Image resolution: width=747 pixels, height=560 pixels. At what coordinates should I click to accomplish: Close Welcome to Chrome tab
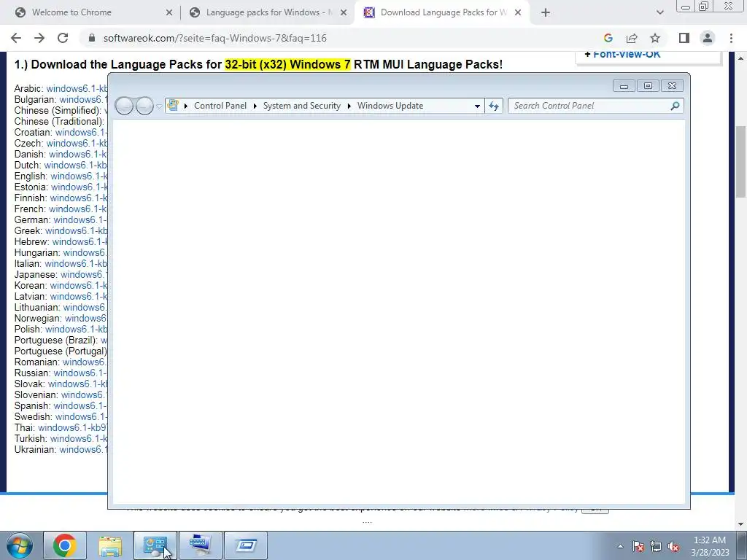point(169,12)
